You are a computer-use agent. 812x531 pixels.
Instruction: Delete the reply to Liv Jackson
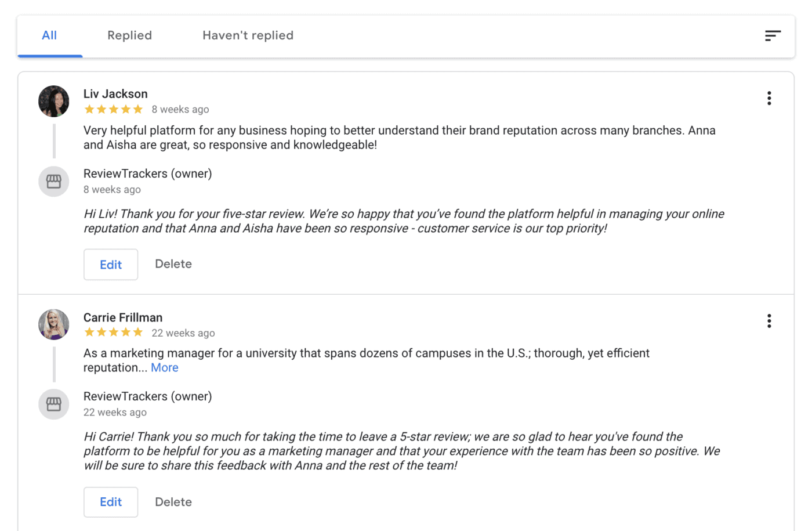(x=173, y=264)
